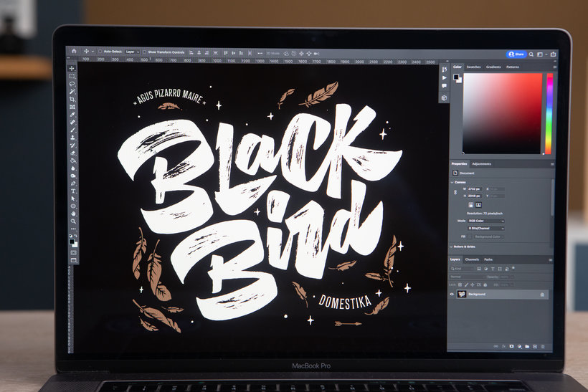Select the Healing Brush tool
This screenshot has width=588, height=392.
click(x=72, y=122)
